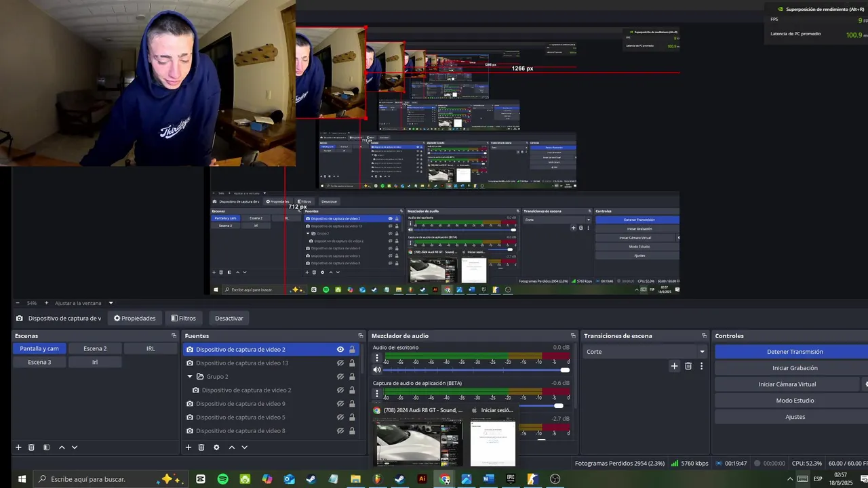The height and width of the screenshot is (488, 868).
Task: Remove the scene transition with the trash icon
Action: [688, 366]
